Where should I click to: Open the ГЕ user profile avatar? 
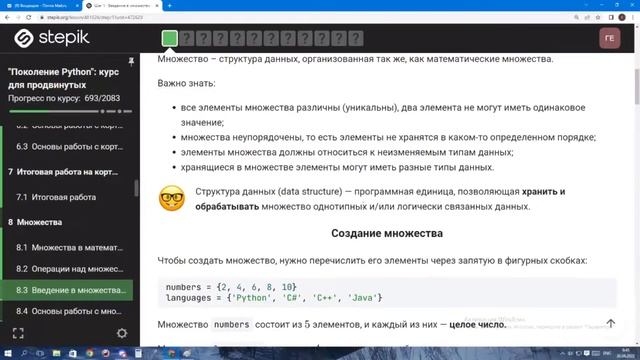(609, 38)
